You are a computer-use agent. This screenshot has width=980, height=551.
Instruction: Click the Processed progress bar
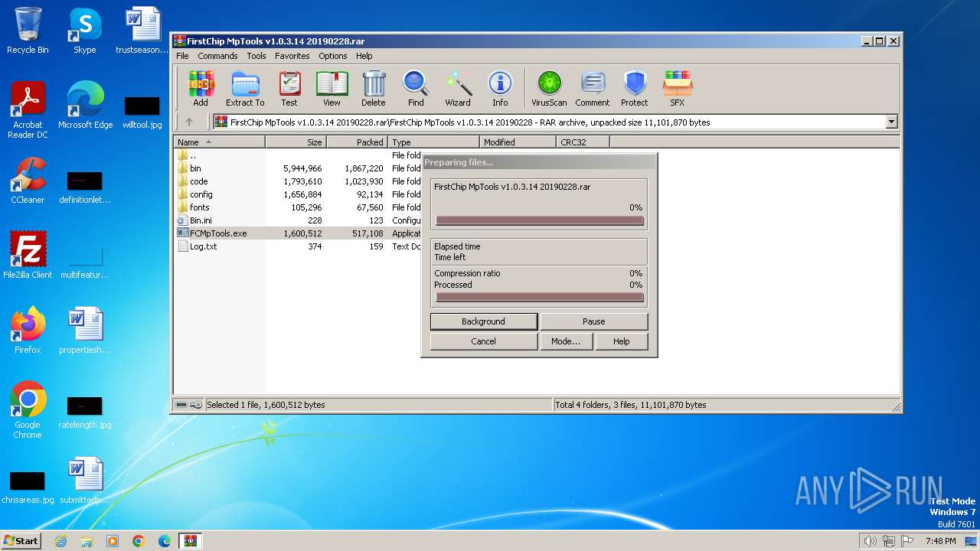[540, 298]
